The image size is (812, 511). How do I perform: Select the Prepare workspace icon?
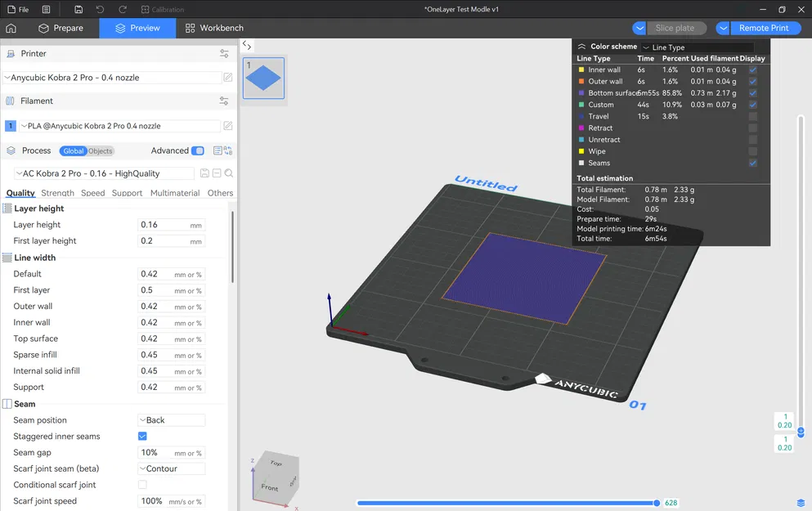pos(43,27)
